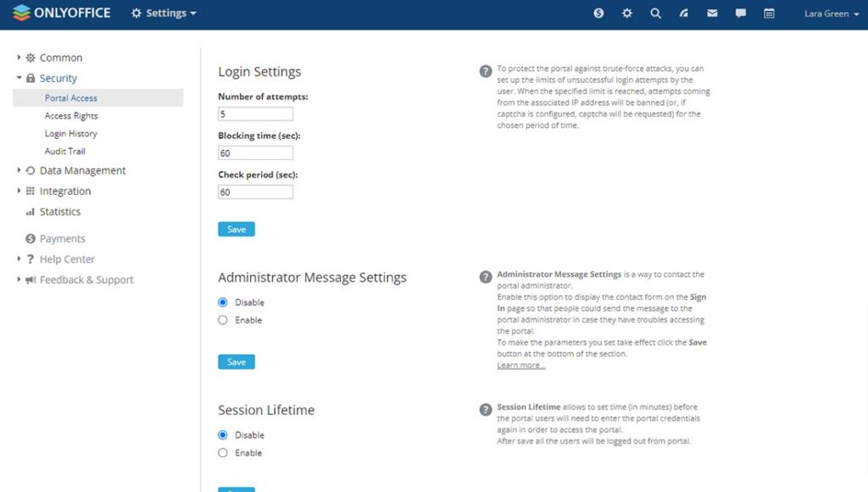Go to Payments page label
This screenshot has width=868, height=492.
tap(63, 238)
